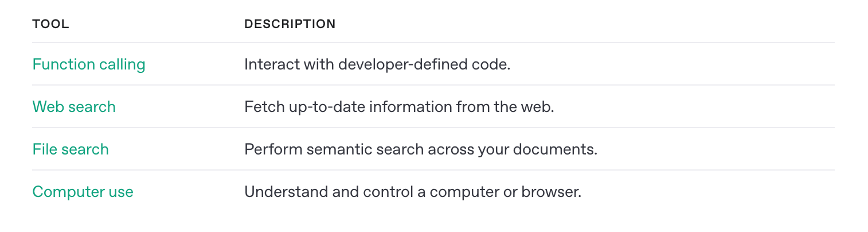The image size is (868, 232).
Task: Click the word 'Understand' in the last row
Action: (x=287, y=192)
